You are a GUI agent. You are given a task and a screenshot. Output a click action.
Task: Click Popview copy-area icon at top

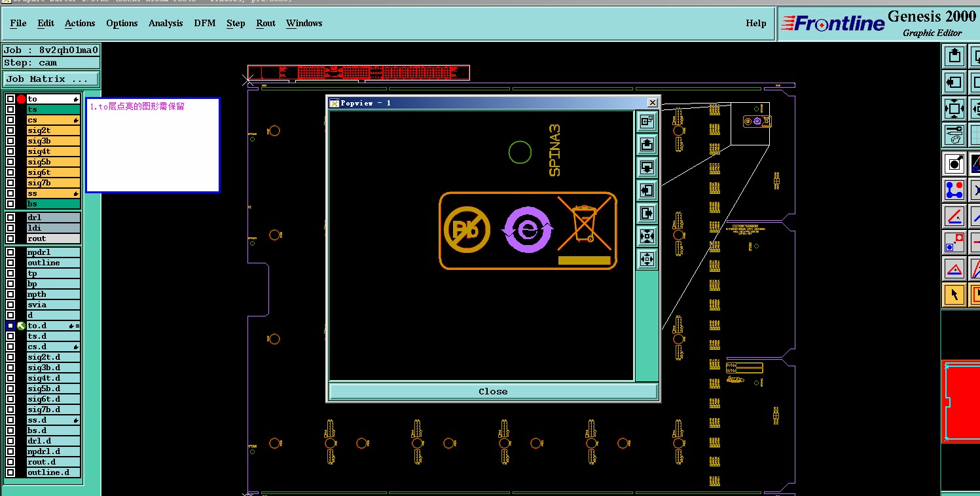coord(647,121)
